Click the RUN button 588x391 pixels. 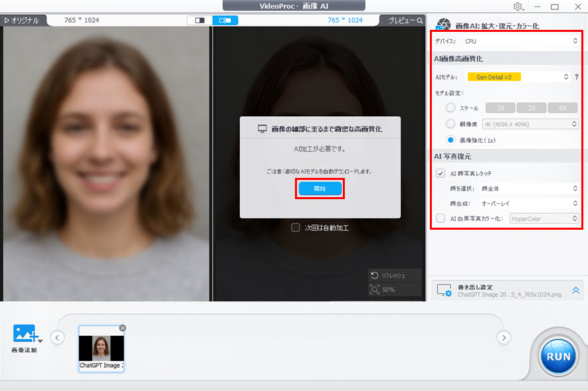pos(557,356)
